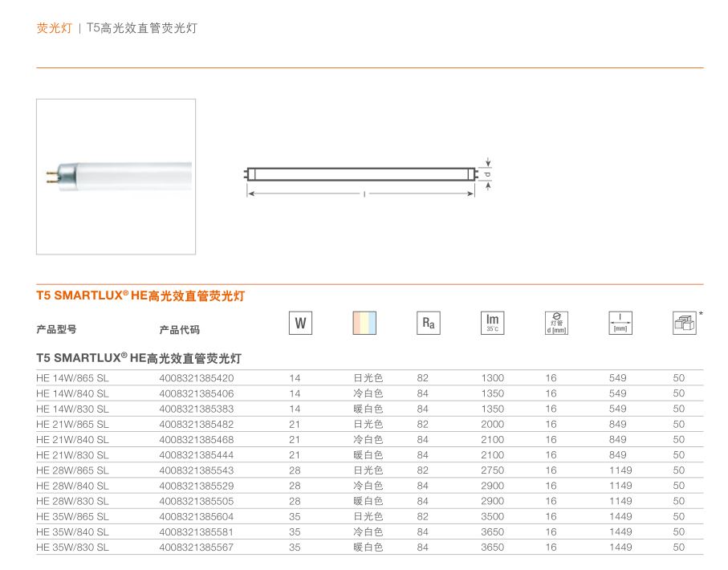Select model HE 14W/840 SL
This screenshot has width=728, height=570.
pos(72,393)
